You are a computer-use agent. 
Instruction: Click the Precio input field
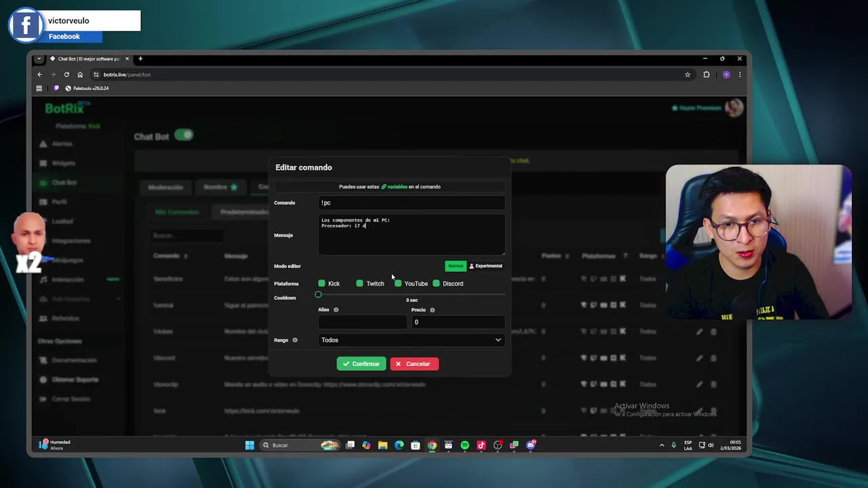click(x=458, y=322)
